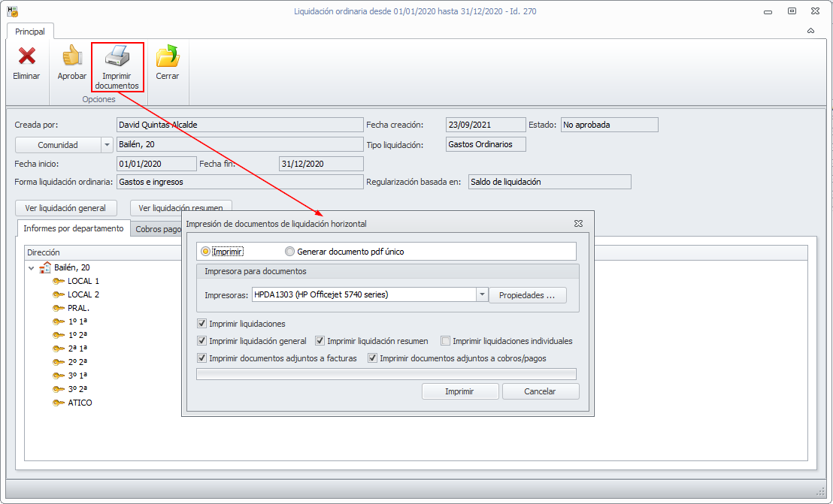Screen dimensions: 833x504
Task: Click the Propiedades ... button
Action: (x=527, y=295)
